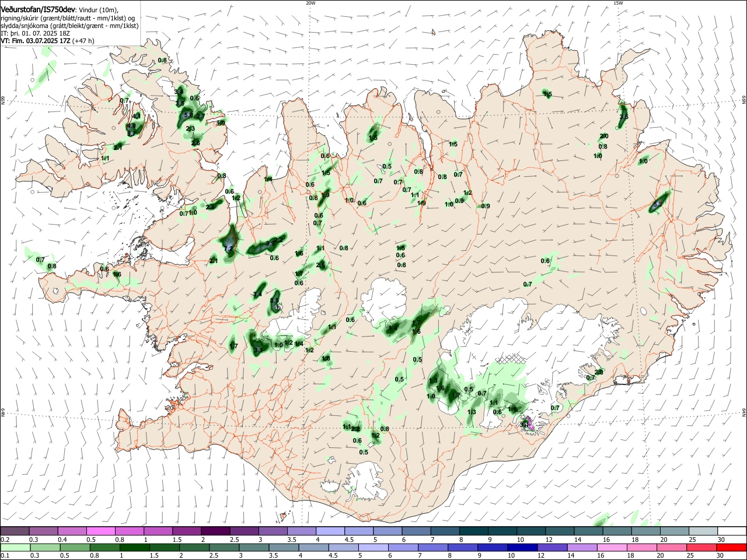
Task: Click the 0.4 label on the upper legend
Action: (x=62, y=540)
